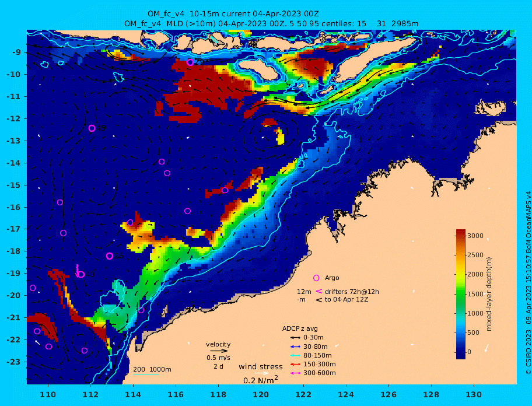Click the '0.2 N/m²' wind stress value
Screen dimensions: 532x406
[x=261, y=380]
